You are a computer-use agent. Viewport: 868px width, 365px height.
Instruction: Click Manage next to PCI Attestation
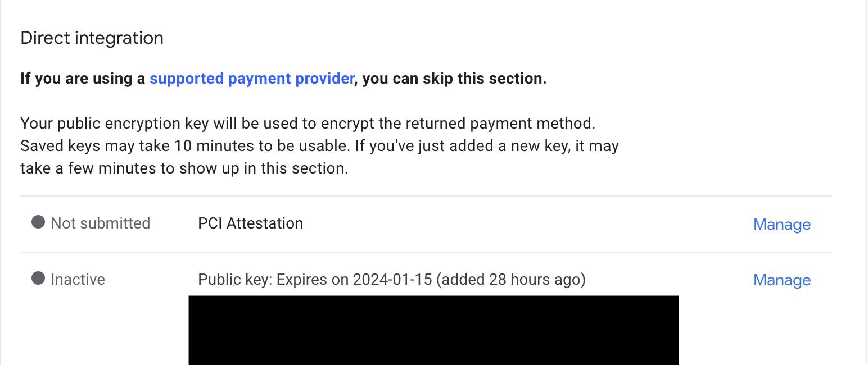point(781,224)
